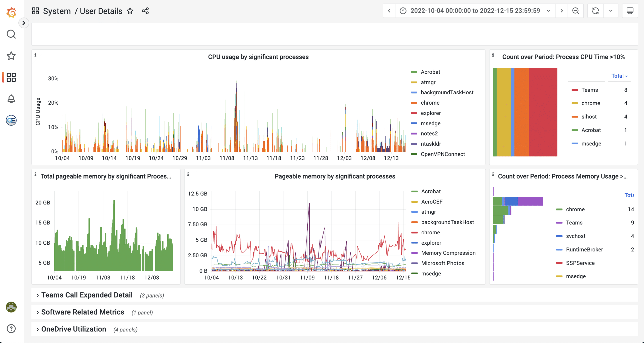Open refresh interval dropdown arrow
Image resolution: width=644 pixels, height=343 pixels.
pyautogui.click(x=611, y=11)
